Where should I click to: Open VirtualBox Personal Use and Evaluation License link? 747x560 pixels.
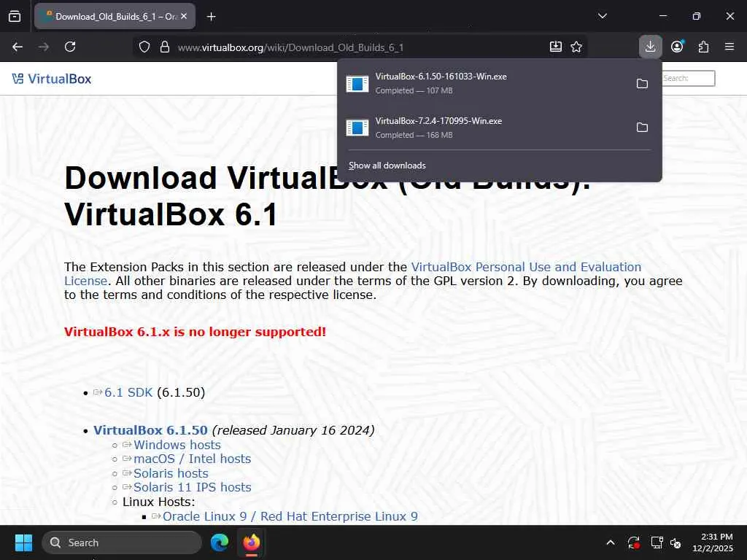pos(352,274)
